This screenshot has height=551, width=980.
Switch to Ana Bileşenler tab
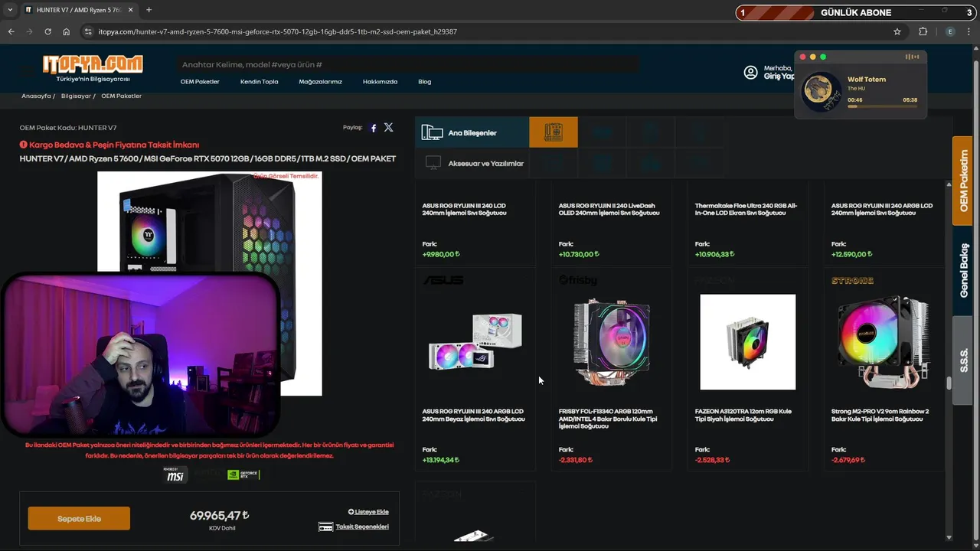(x=472, y=132)
